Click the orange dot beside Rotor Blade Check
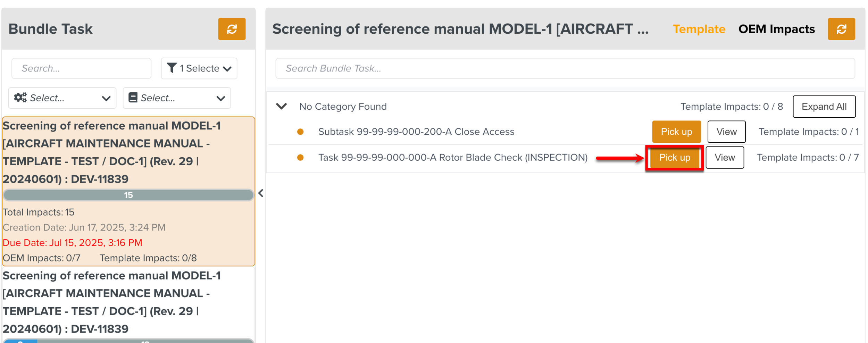This screenshot has width=868, height=343. 301,158
